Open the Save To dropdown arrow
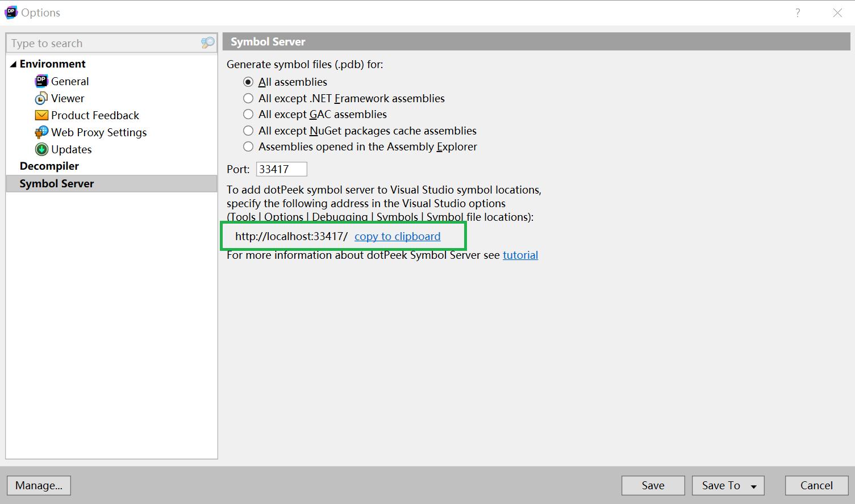Image resolution: width=855 pixels, height=504 pixels. pos(754,486)
